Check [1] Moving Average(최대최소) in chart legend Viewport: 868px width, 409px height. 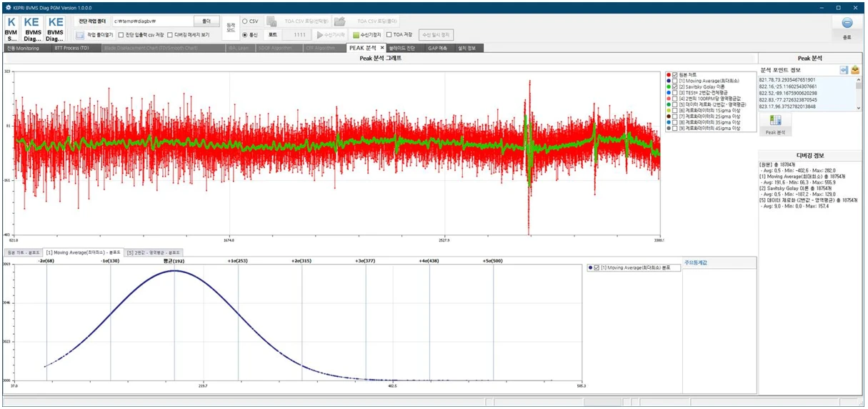click(674, 81)
